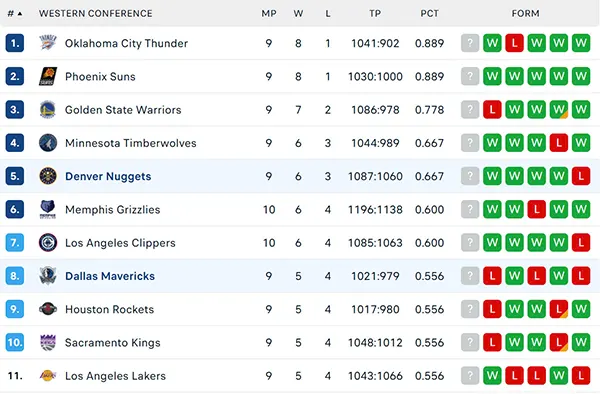The image size is (600, 394).
Task: Sort the table by the # rank column
Action: 15,13
